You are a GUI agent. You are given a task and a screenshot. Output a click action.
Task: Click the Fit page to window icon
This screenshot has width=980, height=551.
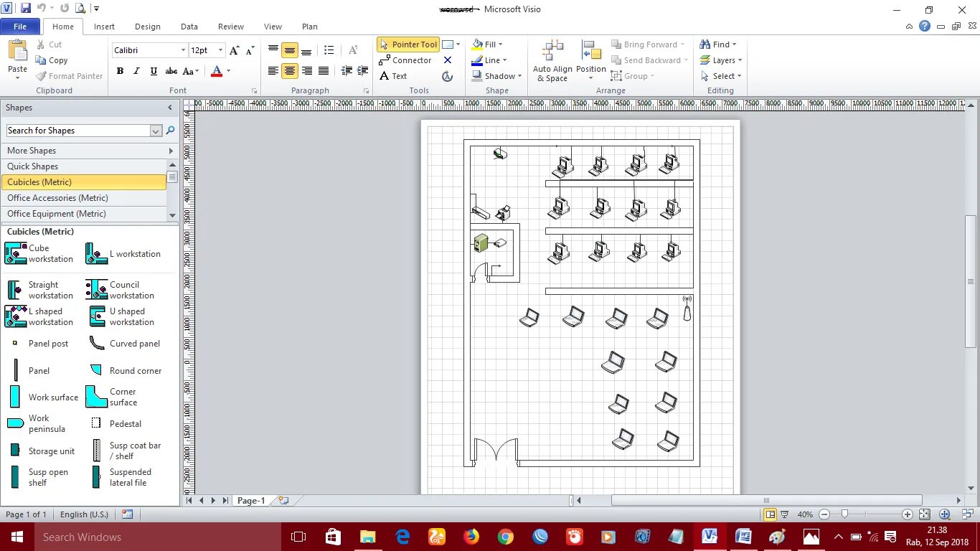pyautogui.click(x=925, y=514)
